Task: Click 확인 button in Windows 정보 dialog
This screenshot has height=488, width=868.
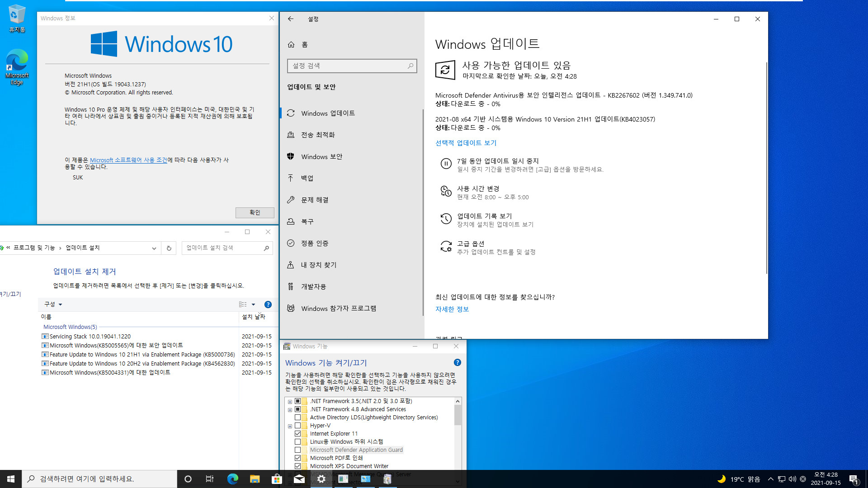Action: tap(255, 212)
